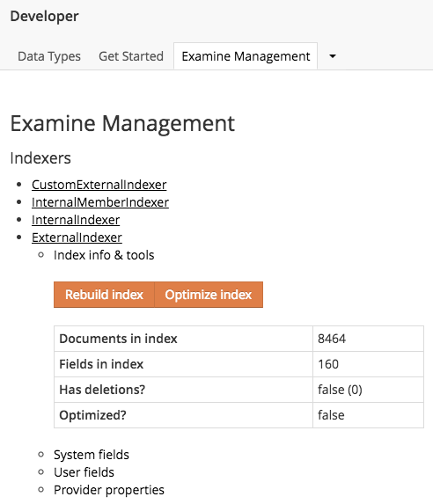Expand the InternalMemberIndexer link

click(100, 202)
